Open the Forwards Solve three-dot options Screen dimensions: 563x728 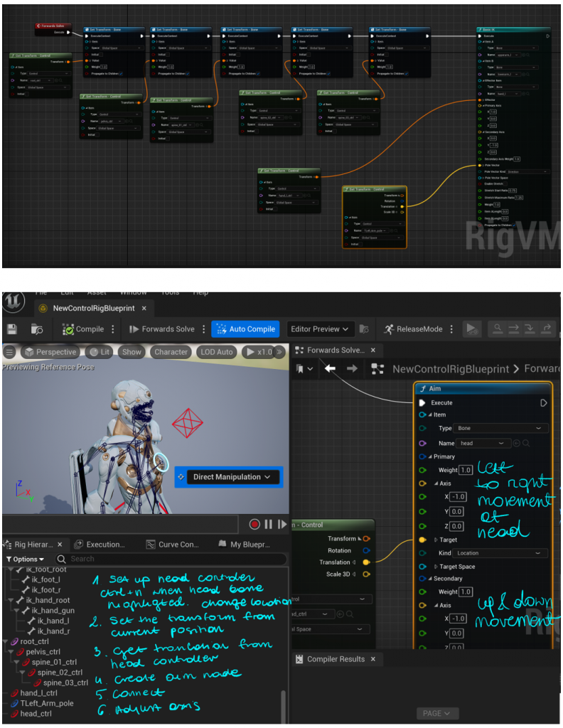(203, 329)
